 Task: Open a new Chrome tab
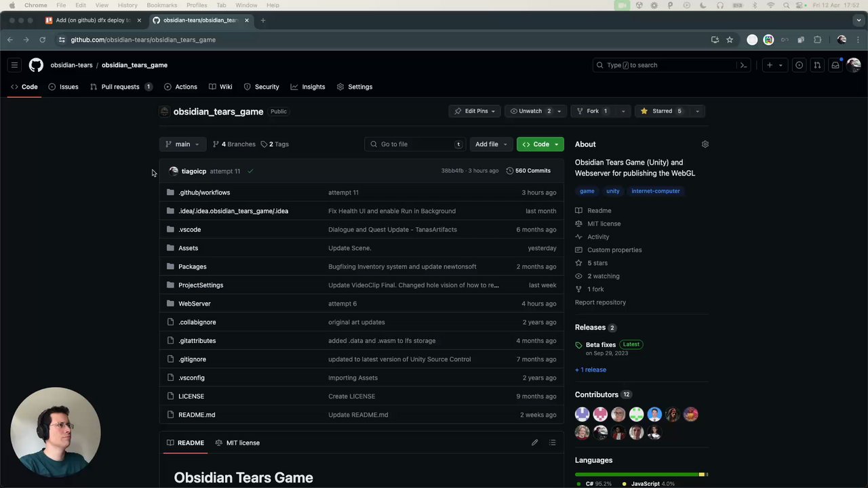pyautogui.click(x=263, y=20)
